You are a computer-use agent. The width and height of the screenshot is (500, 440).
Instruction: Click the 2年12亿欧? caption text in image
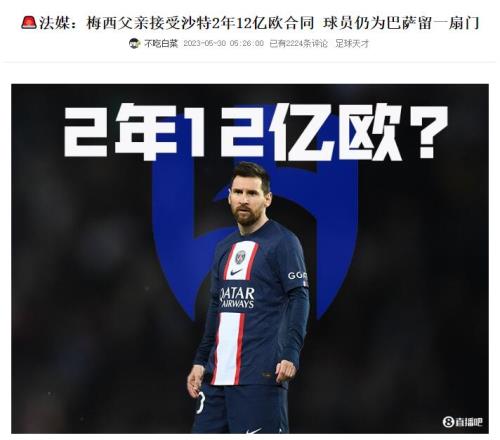255,132
